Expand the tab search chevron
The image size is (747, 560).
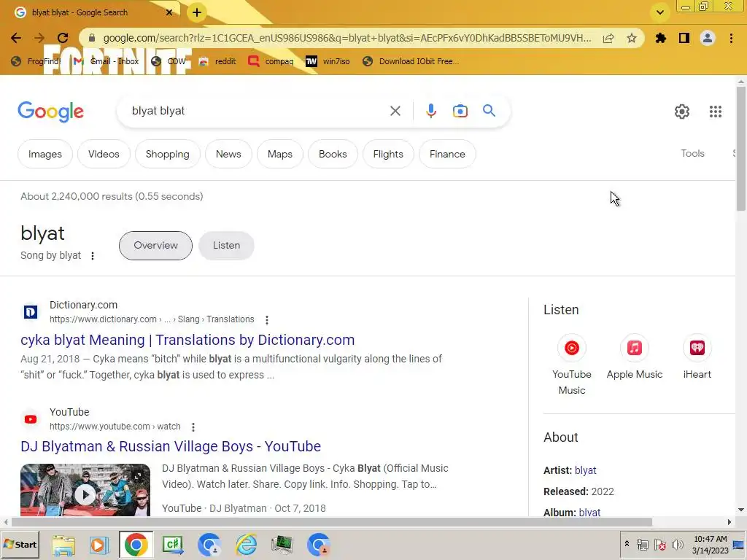click(659, 12)
